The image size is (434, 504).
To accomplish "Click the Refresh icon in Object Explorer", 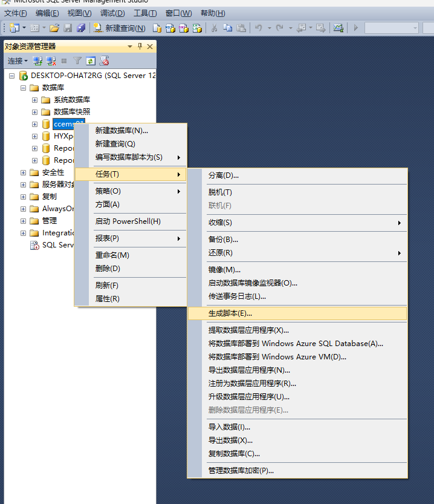I will tap(91, 61).
